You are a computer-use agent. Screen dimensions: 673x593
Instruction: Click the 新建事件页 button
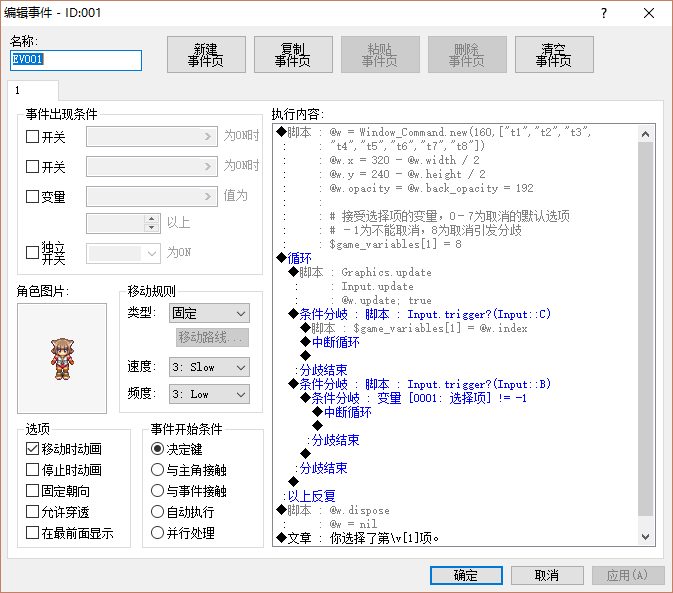pos(206,54)
